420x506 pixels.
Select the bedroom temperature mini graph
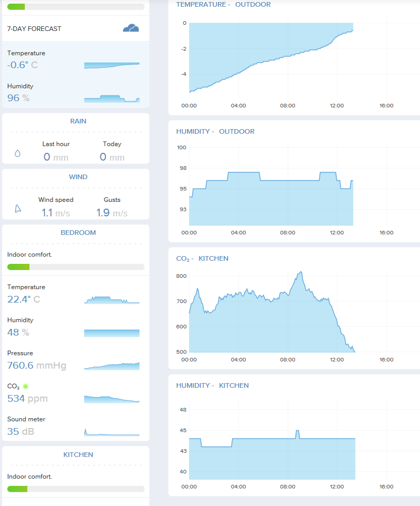(112, 300)
